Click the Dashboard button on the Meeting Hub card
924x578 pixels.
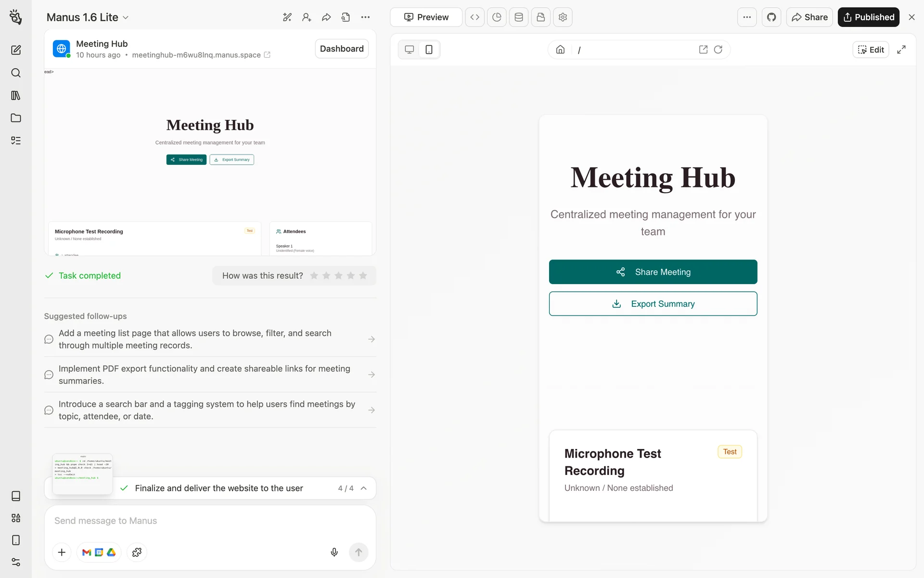(341, 49)
